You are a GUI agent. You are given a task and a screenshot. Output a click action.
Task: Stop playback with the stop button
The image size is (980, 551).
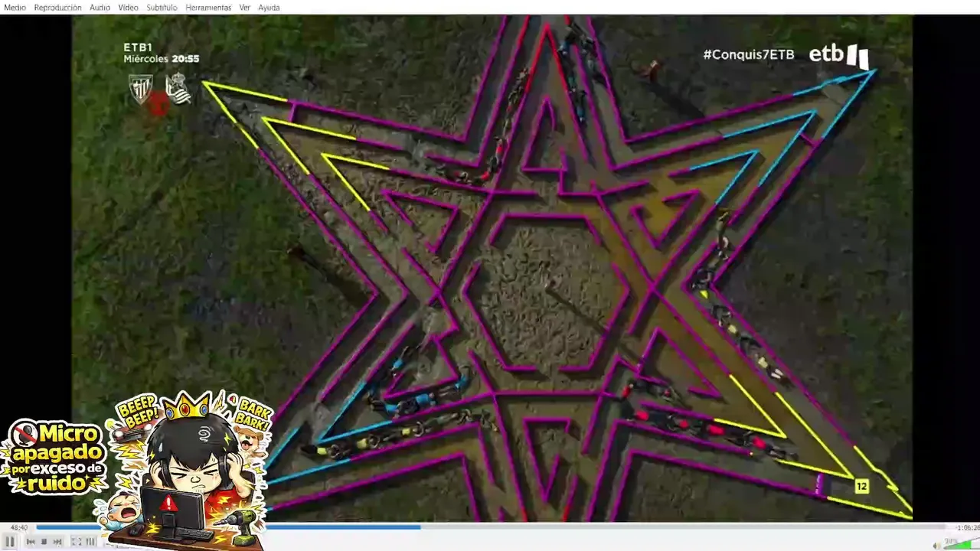point(44,541)
